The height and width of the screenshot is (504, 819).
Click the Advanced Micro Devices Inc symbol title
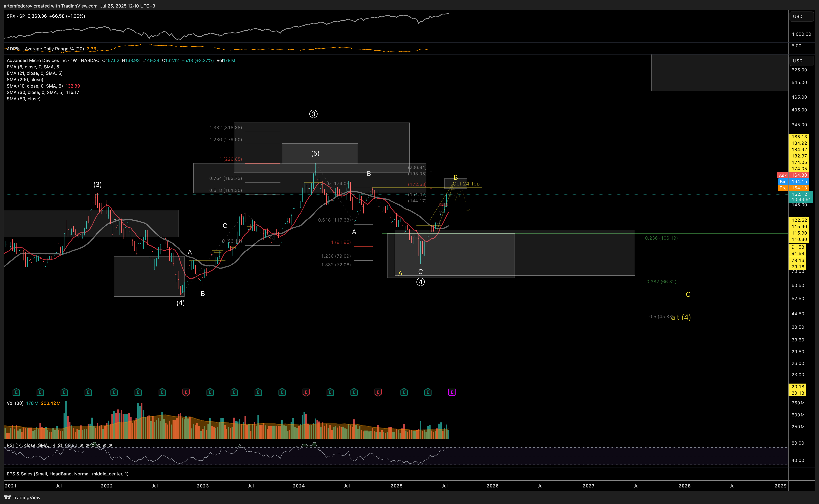37,60
